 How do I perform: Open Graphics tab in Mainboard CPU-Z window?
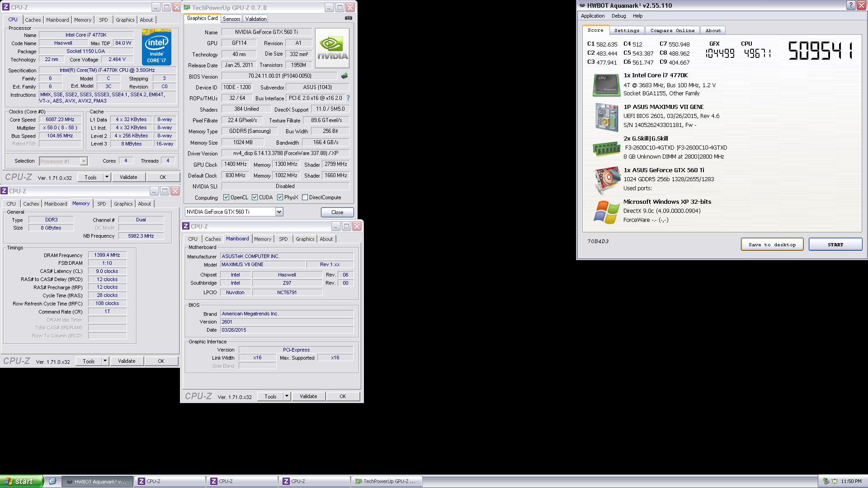pyautogui.click(x=305, y=239)
